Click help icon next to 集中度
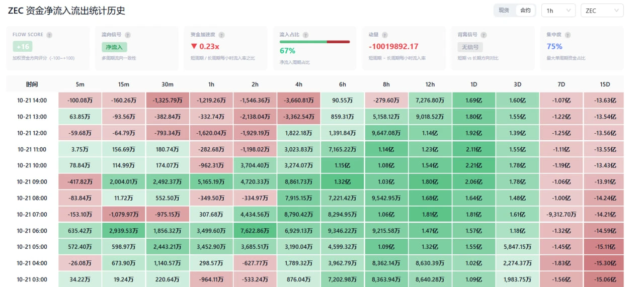This screenshot has height=287, width=644. 569,35
